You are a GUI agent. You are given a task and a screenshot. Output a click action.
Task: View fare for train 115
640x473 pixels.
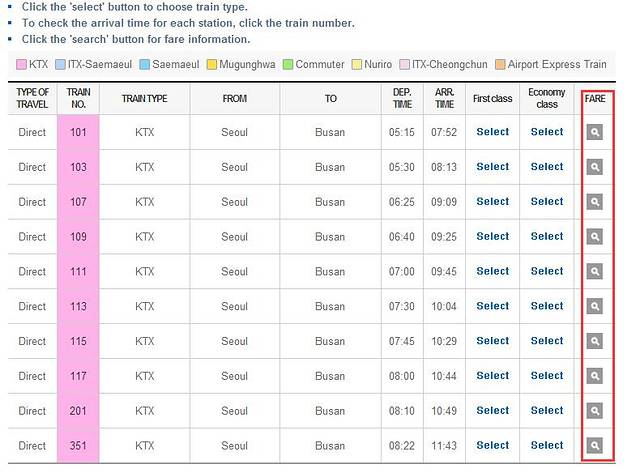[x=594, y=341]
